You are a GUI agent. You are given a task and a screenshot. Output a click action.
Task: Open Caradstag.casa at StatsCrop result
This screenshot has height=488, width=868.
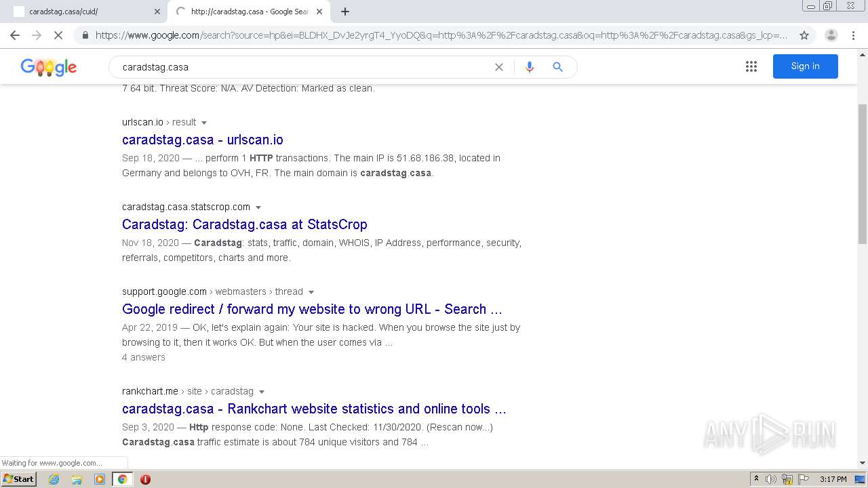coord(245,224)
